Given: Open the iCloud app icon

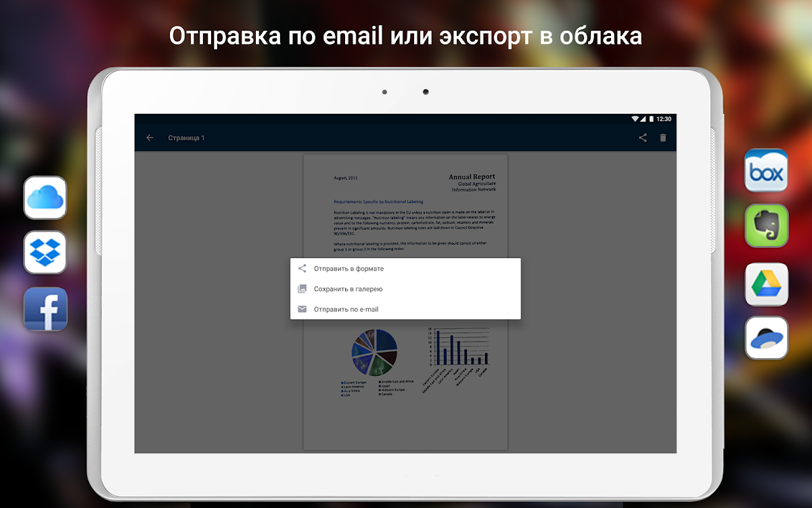Looking at the screenshot, I should (x=45, y=198).
